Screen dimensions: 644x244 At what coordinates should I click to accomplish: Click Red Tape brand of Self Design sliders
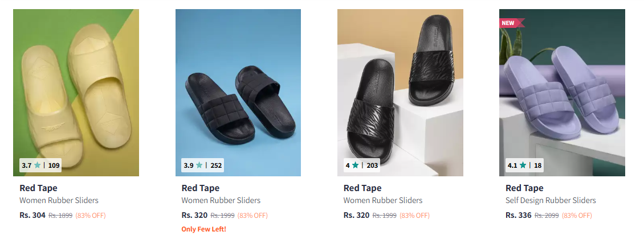click(524, 188)
